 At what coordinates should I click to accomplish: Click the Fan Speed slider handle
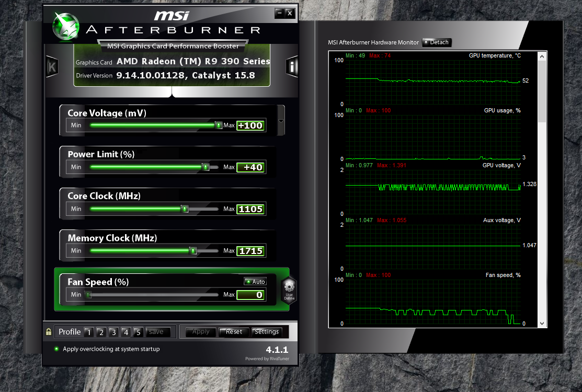89,295
